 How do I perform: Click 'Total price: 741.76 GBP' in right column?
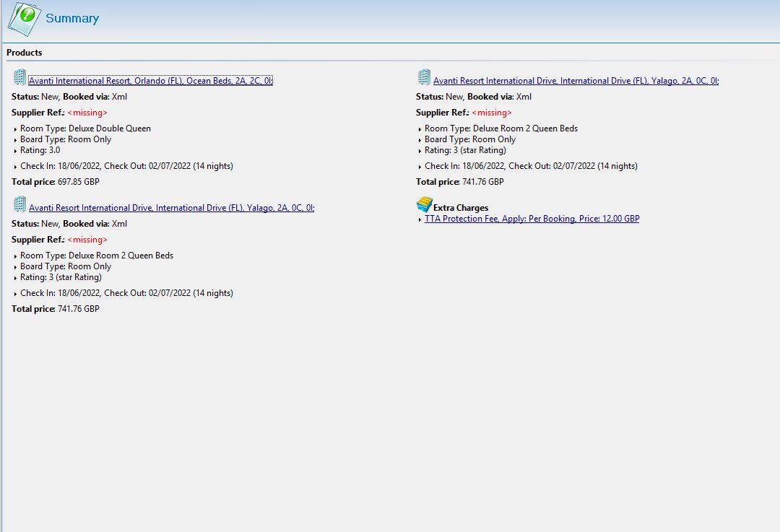tap(459, 182)
